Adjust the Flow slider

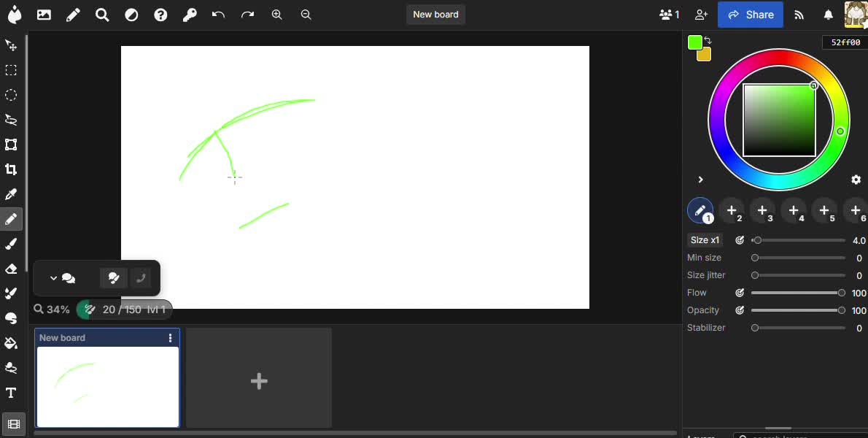point(798,293)
